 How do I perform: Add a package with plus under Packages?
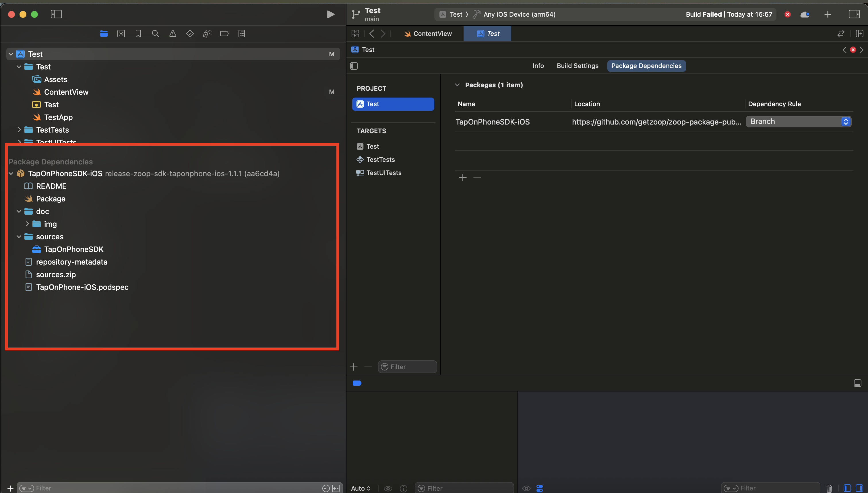(463, 177)
